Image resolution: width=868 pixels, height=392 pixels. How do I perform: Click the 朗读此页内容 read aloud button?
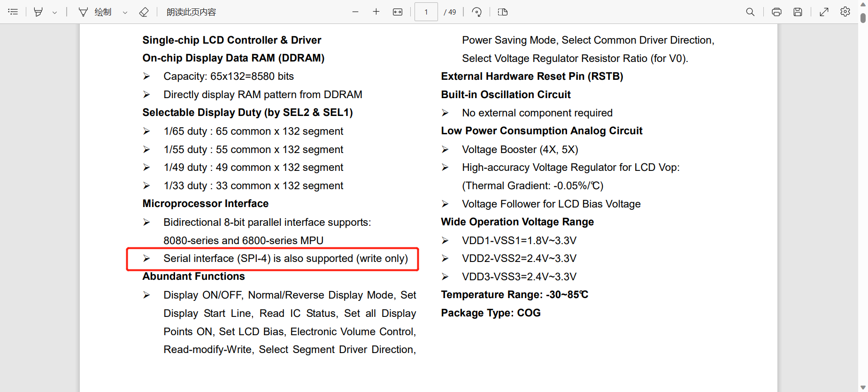click(191, 12)
